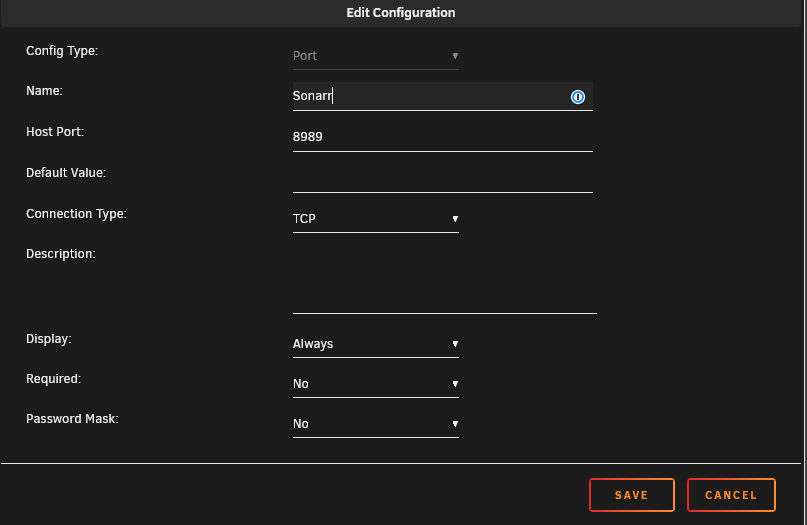Click the 1Password icon in Name field
This screenshot has height=525, width=807.
(x=577, y=97)
